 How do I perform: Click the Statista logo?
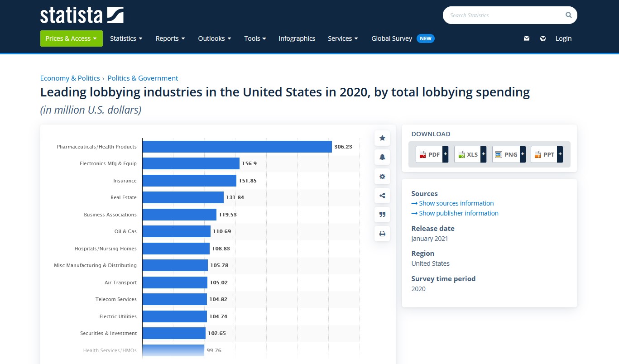click(x=82, y=15)
